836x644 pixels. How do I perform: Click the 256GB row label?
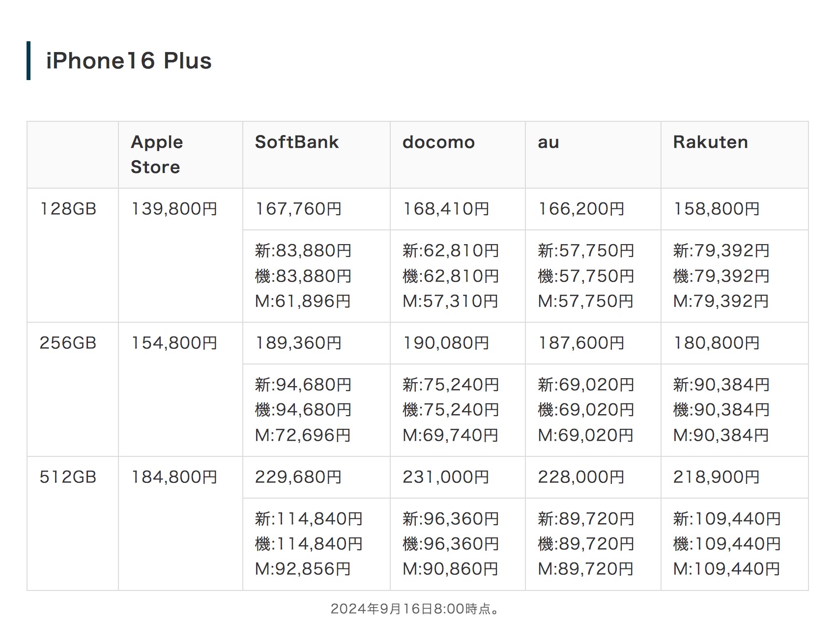point(68,343)
